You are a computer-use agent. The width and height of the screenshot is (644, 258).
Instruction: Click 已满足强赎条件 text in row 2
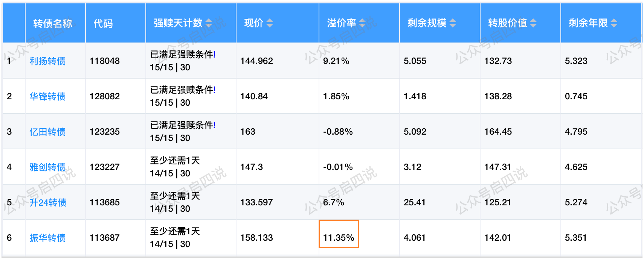[x=183, y=90]
